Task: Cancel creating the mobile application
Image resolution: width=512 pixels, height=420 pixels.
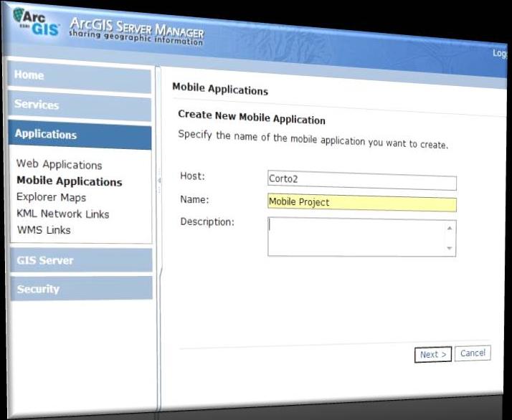Action: [x=473, y=353]
